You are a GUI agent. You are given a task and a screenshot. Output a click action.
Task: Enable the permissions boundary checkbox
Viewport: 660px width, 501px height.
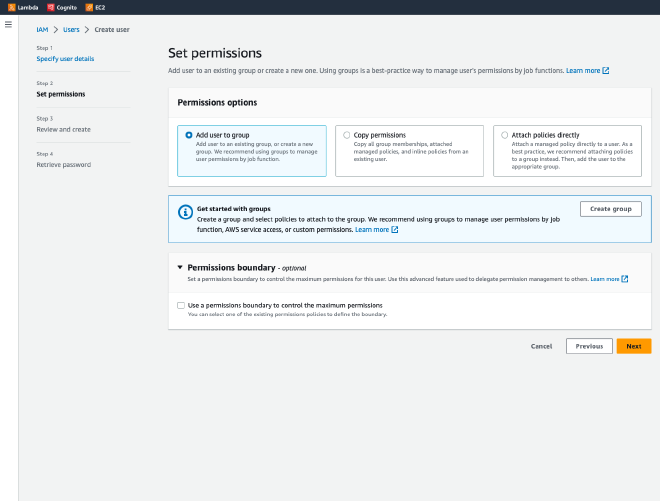click(x=181, y=305)
